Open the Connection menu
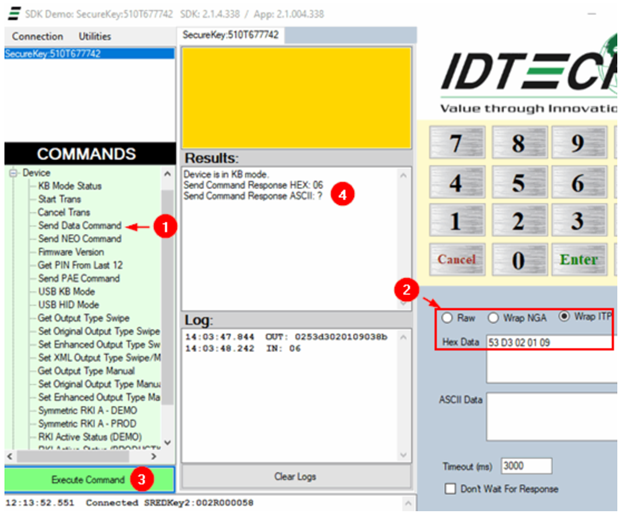This screenshot has width=624, height=519. point(37,36)
